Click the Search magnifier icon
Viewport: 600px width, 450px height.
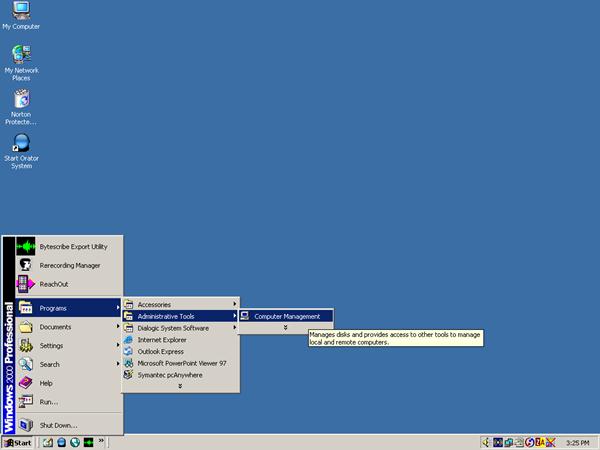(x=26, y=364)
